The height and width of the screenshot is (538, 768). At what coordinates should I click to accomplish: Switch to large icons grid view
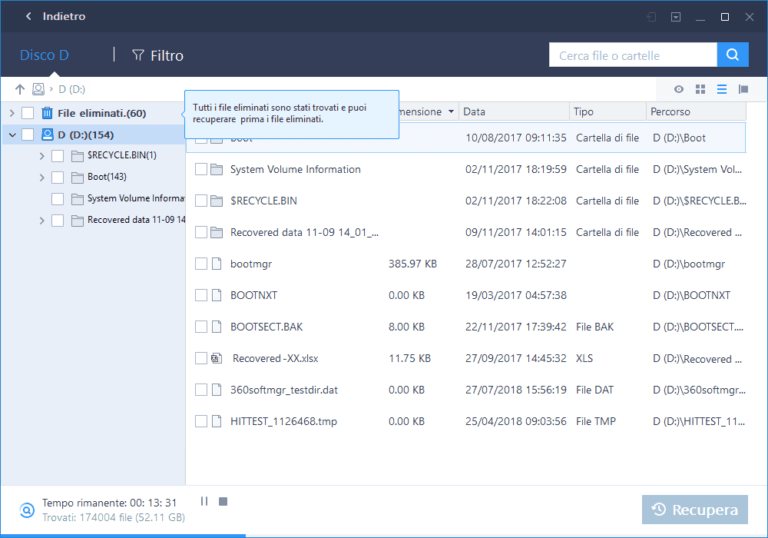coord(700,90)
